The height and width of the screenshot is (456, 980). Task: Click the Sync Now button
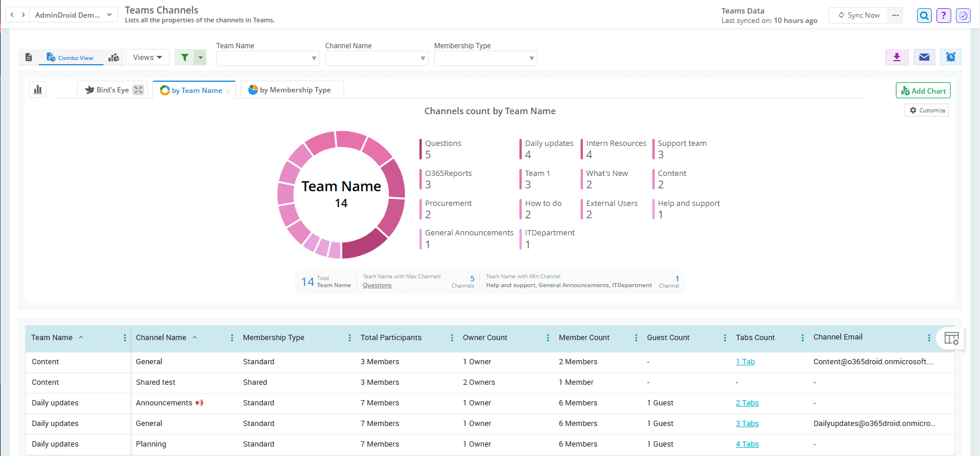click(x=859, y=15)
